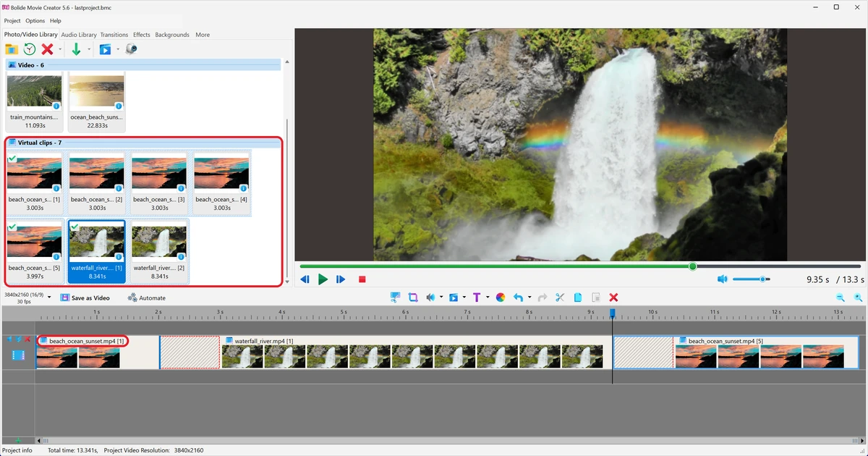
Task: Click the scissors split icon
Action: click(560, 297)
